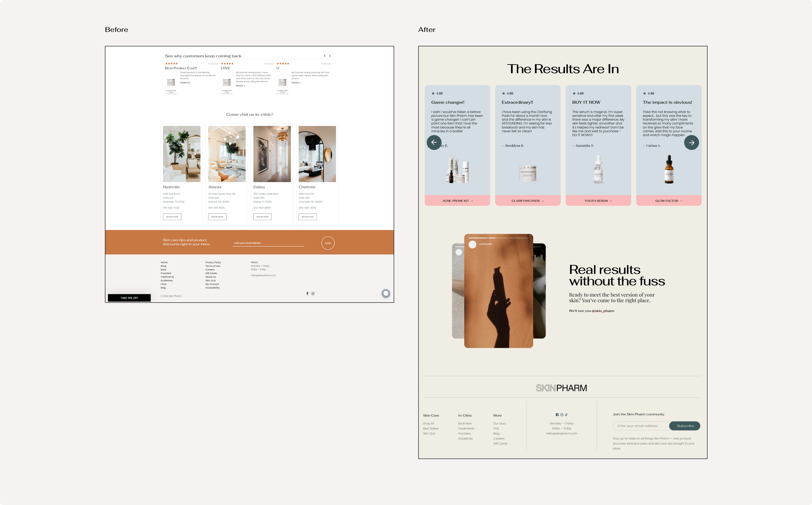Select Skin Quiz in the footer navigation
812x505 pixels.
click(210, 280)
